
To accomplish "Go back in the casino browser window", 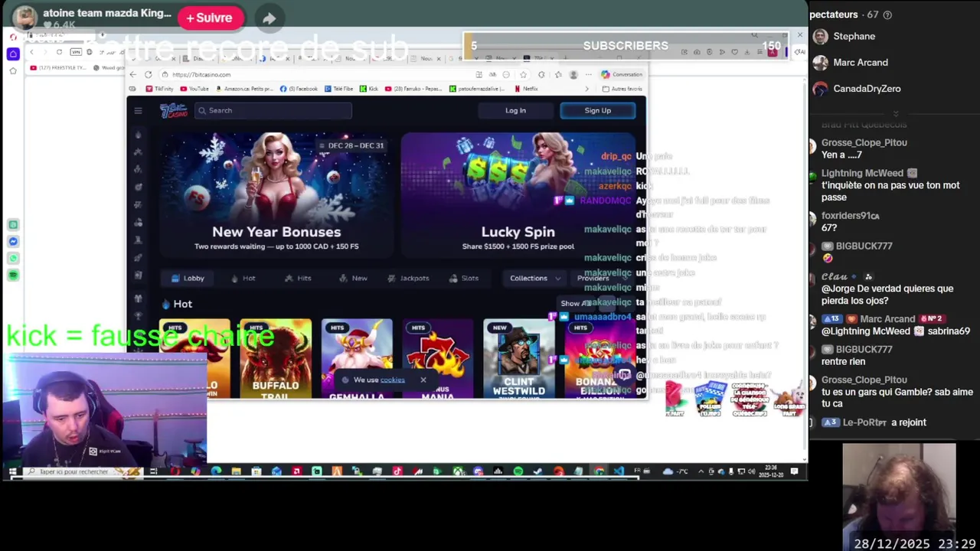I will (133, 74).
